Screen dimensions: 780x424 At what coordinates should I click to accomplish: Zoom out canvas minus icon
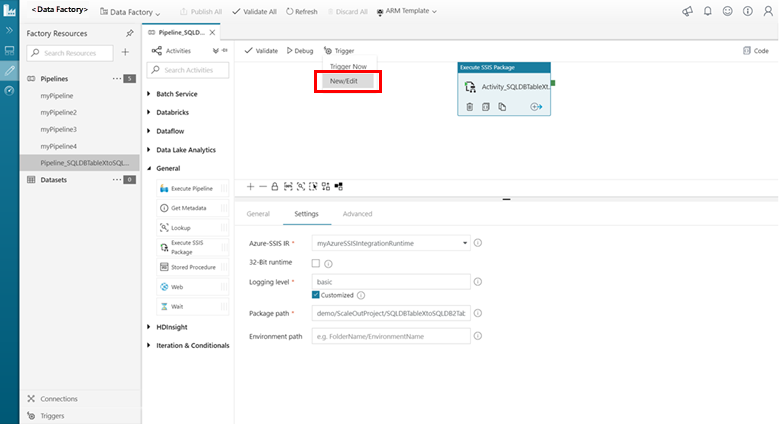click(263, 187)
